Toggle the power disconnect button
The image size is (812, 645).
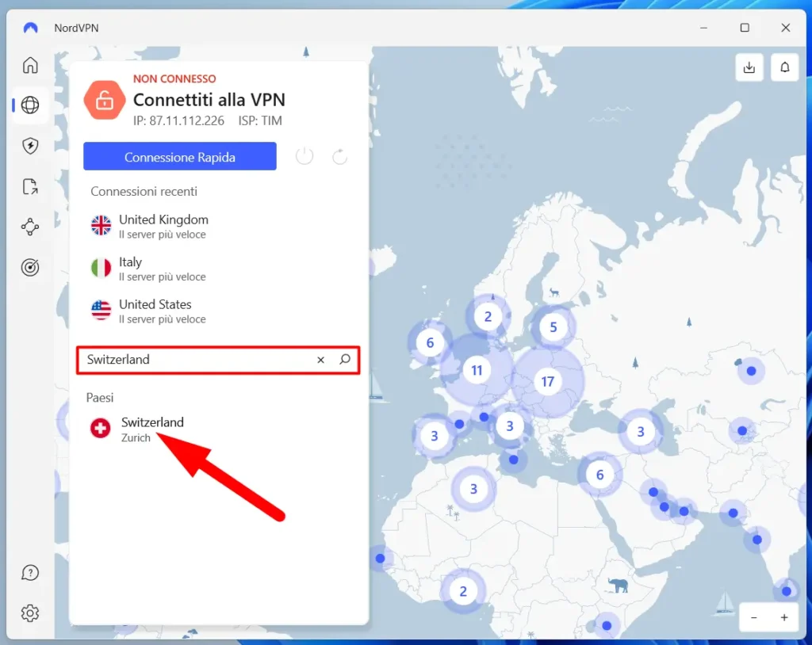pos(304,157)
